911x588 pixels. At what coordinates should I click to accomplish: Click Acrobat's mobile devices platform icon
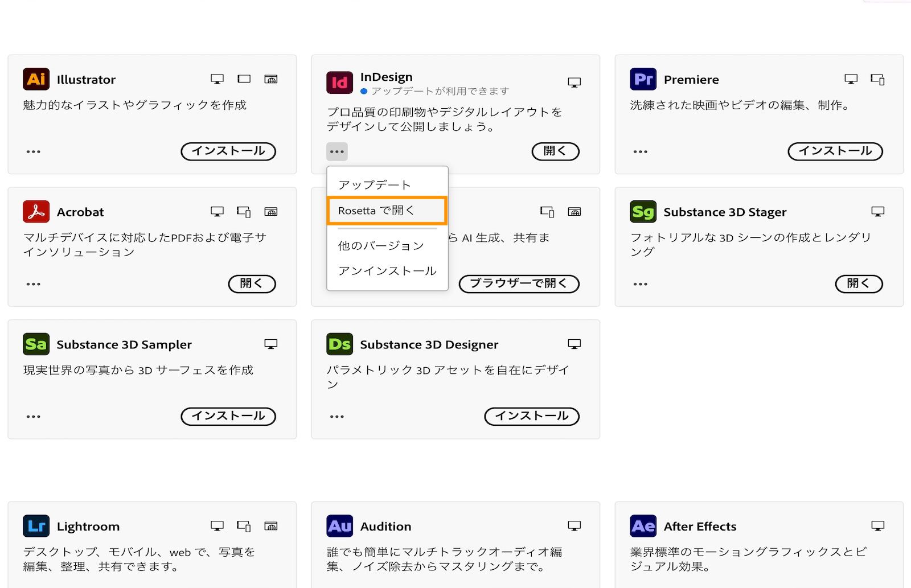(x=244, y=212)
